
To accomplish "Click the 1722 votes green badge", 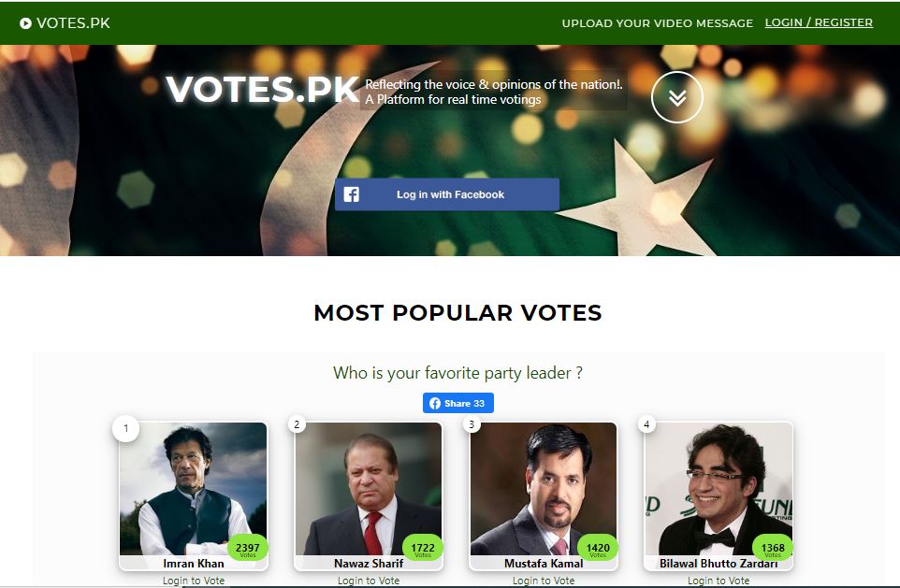I will click(x=423, y=549).
